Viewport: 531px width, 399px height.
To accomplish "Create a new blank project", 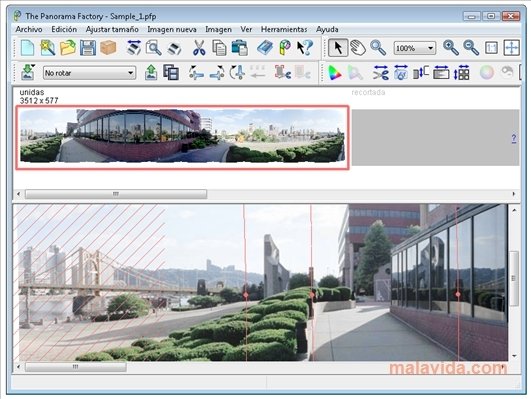I will [27, 48].
